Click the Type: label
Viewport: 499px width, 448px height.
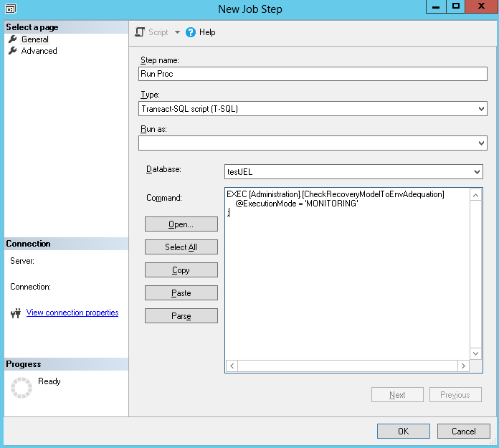click(151, 95)
